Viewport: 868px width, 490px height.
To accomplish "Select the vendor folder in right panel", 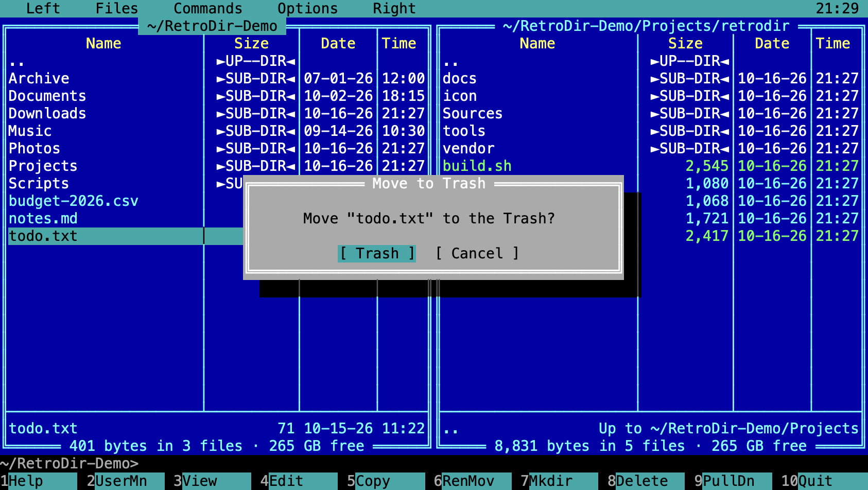I will point(651,148).
